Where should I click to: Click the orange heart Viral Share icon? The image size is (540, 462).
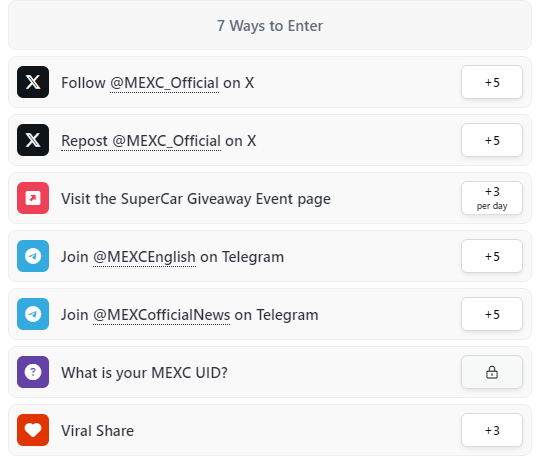(x=33, y=430)
